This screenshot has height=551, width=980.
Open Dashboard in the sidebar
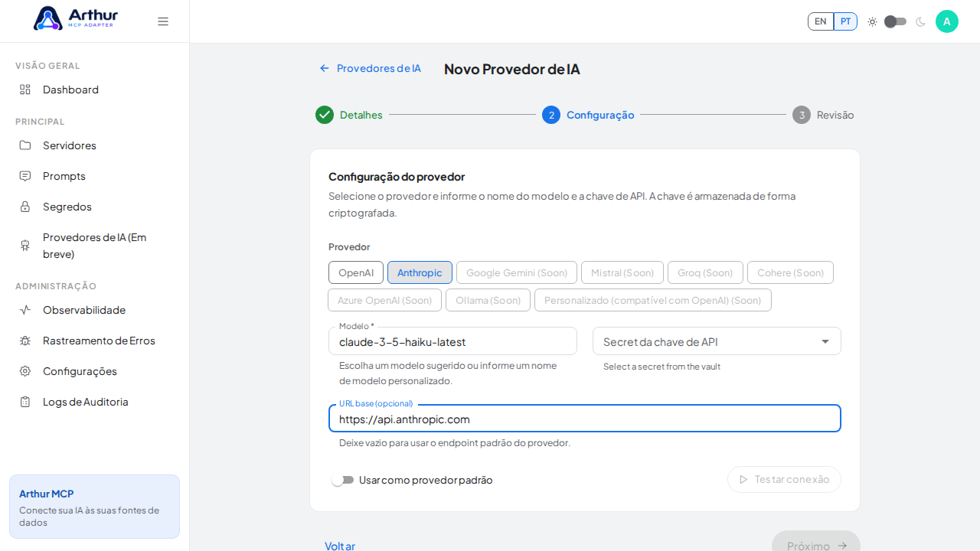tap(95, 90)
